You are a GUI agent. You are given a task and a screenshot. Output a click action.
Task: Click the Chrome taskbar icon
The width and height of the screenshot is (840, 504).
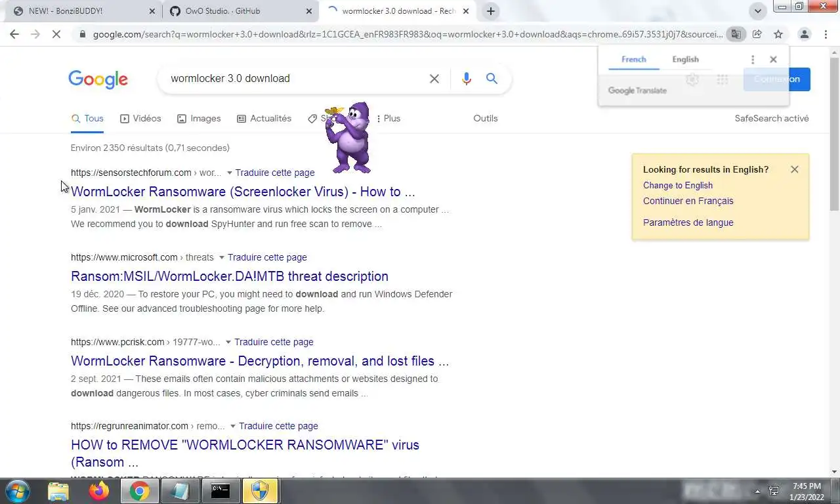(139, 491)
